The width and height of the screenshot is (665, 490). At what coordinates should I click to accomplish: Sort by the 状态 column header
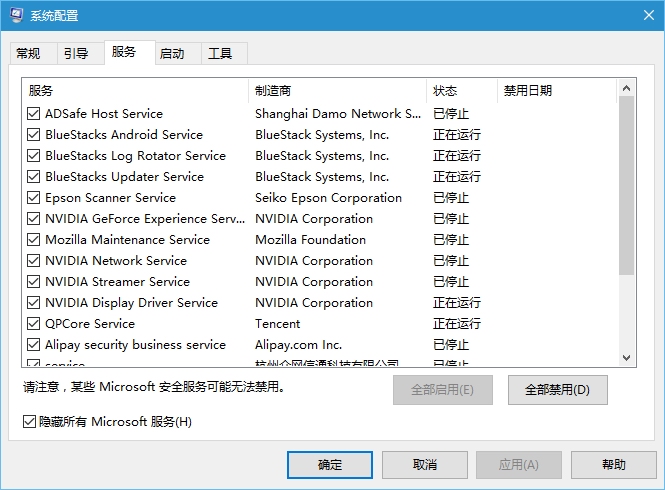click(461, 90)
